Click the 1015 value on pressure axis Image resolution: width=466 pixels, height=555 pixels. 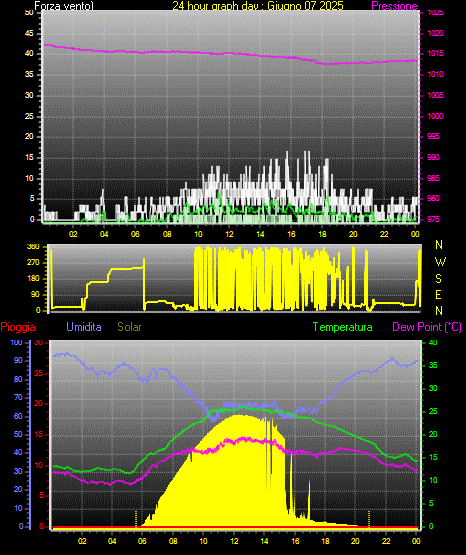click(435, 53)
